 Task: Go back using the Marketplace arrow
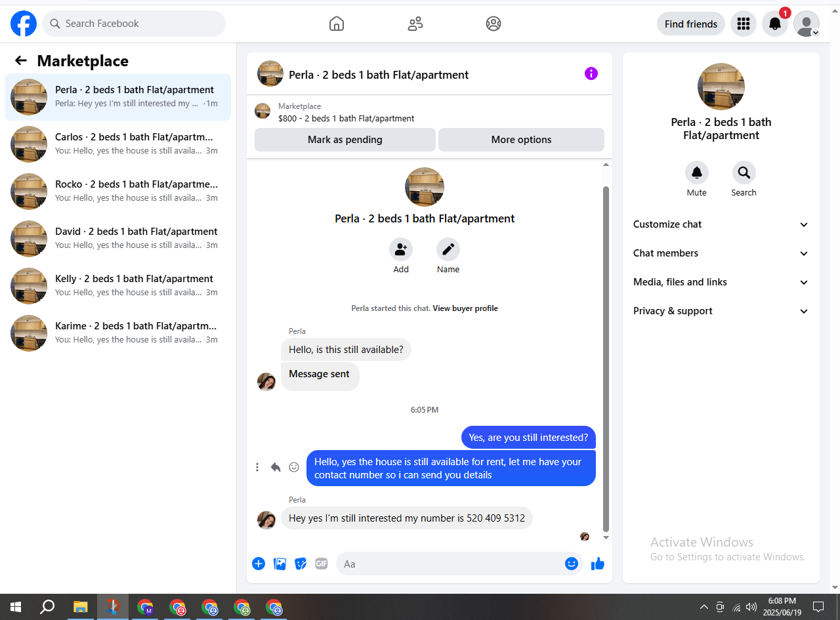point(21,61)
